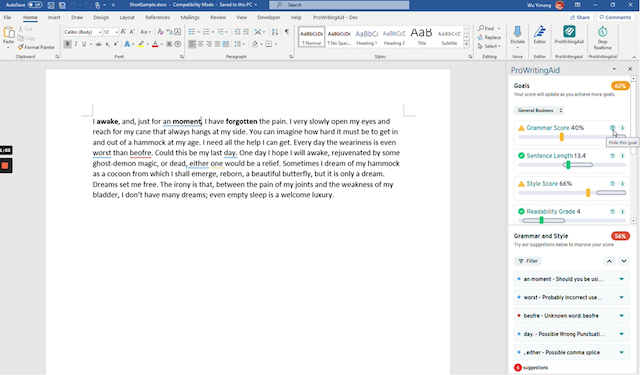This screenshot has height=375, width=640.
Task: Hide the Readability Grade goal
Action: point(612,211)
